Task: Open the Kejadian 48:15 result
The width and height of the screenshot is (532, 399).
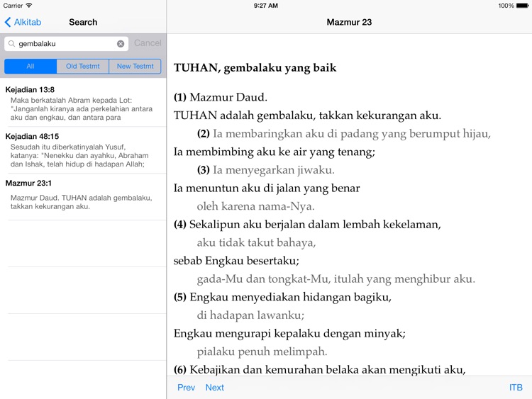Action: tap(83, 150)
